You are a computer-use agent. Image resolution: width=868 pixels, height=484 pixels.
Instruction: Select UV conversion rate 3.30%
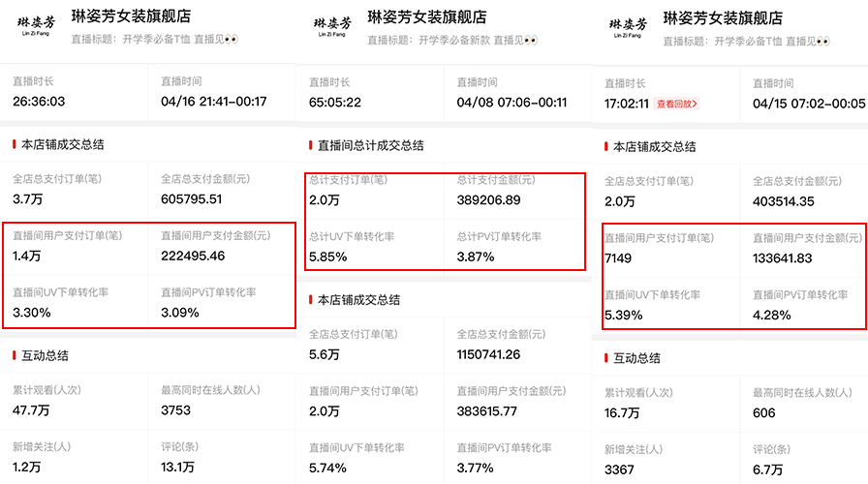click(x=32, y=313)
